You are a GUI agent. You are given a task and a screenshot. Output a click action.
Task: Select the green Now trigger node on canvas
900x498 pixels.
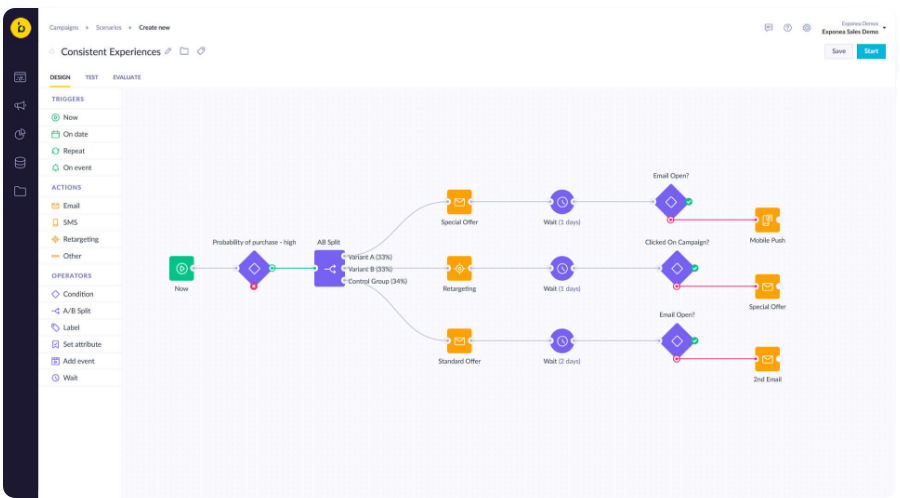click(181, 269)
